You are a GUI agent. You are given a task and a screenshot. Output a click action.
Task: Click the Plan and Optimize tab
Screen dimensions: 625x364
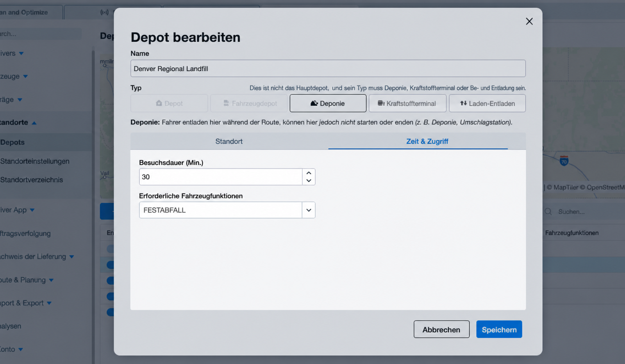[x=31, y=12]
